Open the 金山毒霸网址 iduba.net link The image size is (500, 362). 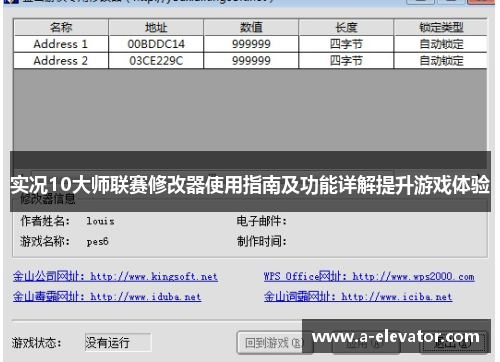(x=107, y=296)
